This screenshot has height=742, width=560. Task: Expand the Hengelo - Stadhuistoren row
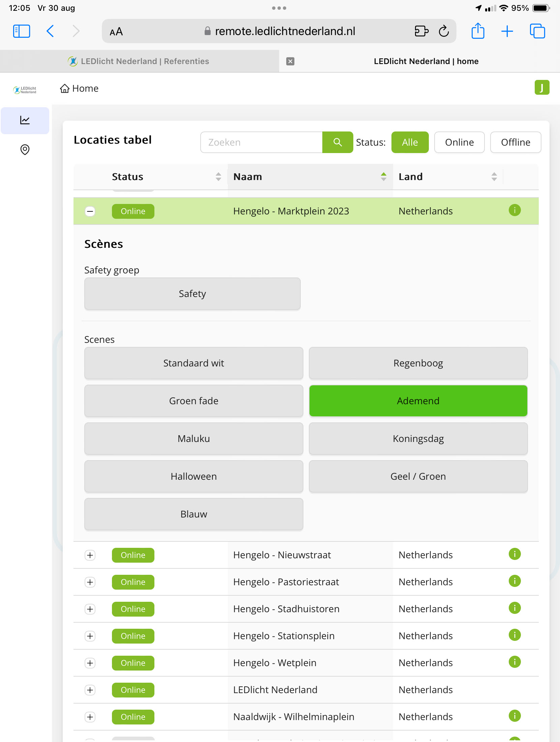pyautogui.click(x=90, y=609)
